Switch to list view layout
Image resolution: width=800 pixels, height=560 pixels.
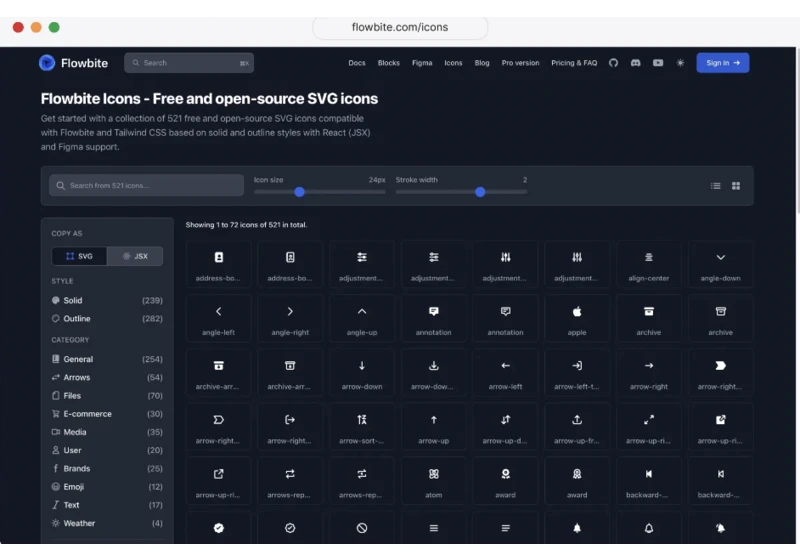click(x=715, y=186)
